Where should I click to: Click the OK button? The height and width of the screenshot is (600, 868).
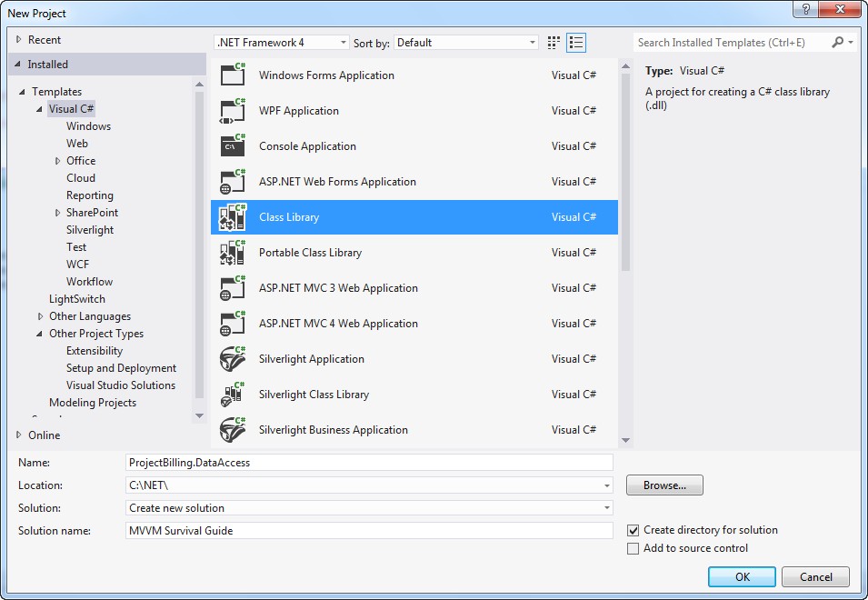(742, 576)
